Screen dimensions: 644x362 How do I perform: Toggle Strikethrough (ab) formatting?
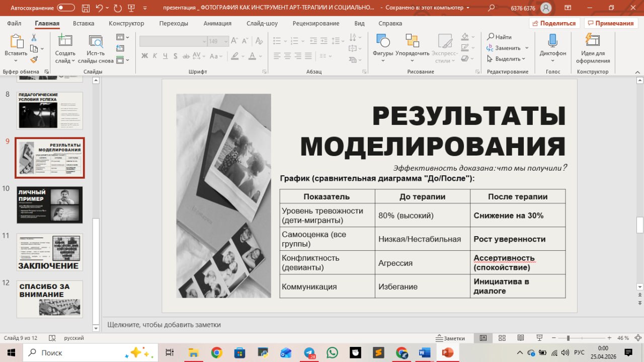pos(186,56)
